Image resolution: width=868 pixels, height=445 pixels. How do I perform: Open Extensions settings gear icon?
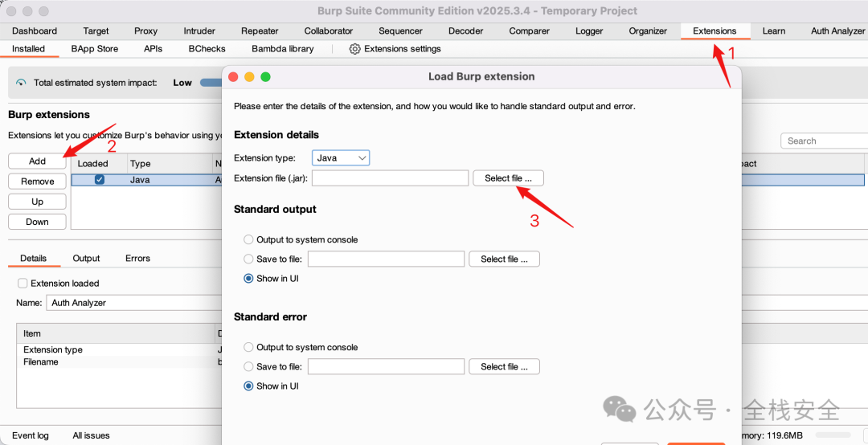coord(355,49)
